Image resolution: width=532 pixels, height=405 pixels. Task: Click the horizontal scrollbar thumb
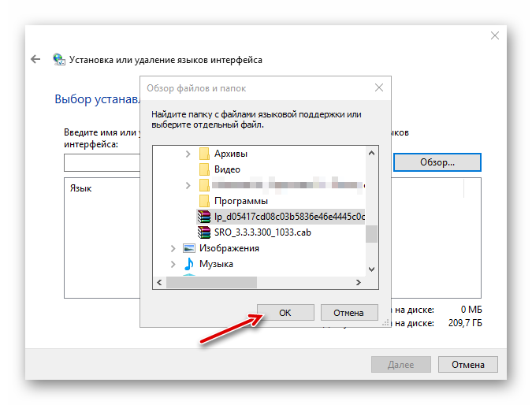(211, 282)
